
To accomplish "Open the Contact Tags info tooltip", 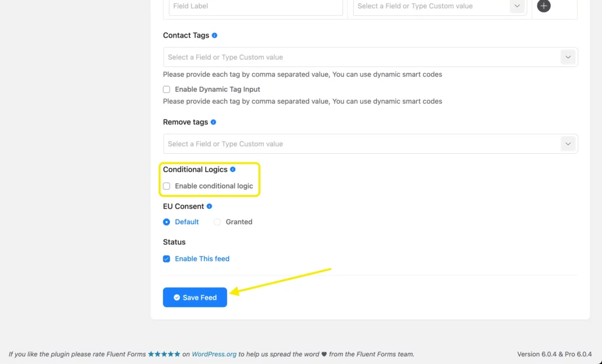I will point(215,35).
